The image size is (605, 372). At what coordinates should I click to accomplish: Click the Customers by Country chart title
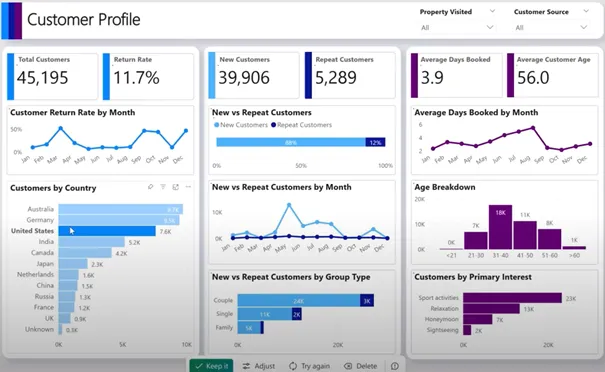(53, 188)
